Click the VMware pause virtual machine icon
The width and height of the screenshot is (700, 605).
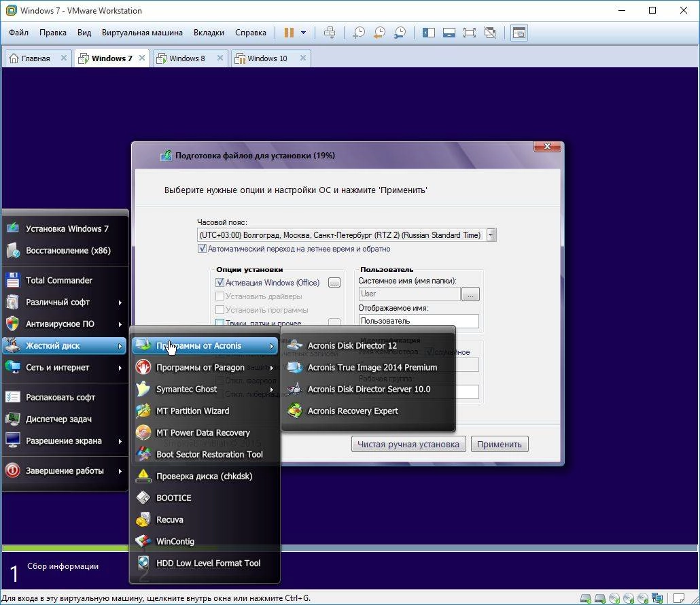[289, 33]
